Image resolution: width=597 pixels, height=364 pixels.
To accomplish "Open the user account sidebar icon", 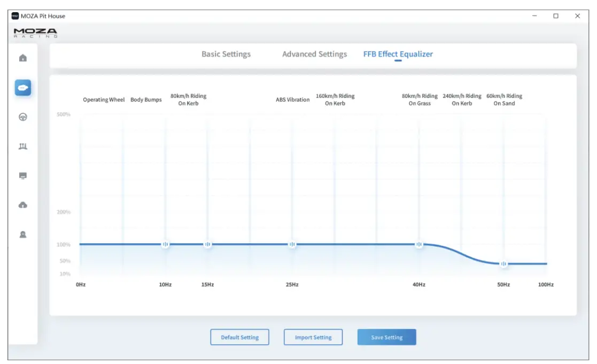I will click(x=23, y=234).
